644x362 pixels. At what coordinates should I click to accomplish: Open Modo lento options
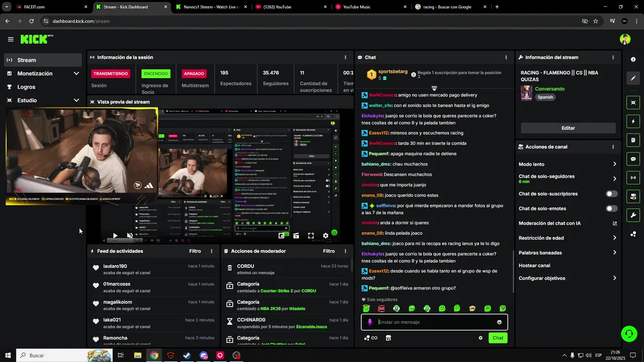click(x=568, y=164)
